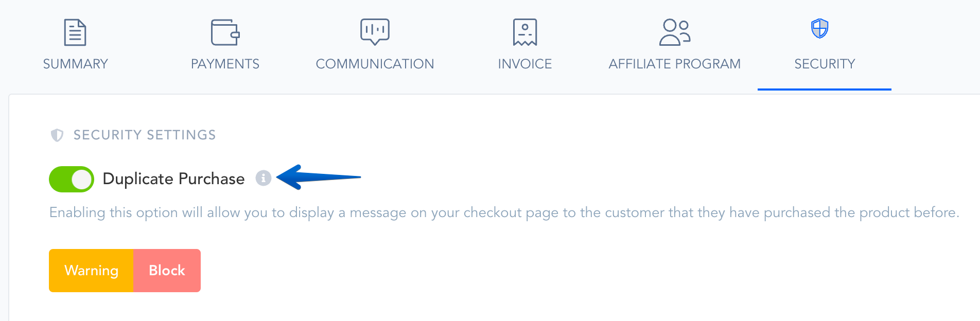The height and width of the screenshot is (321, 980).
Task: Click the Affiliate Program people icon
Action: click(x=674, y=32)
